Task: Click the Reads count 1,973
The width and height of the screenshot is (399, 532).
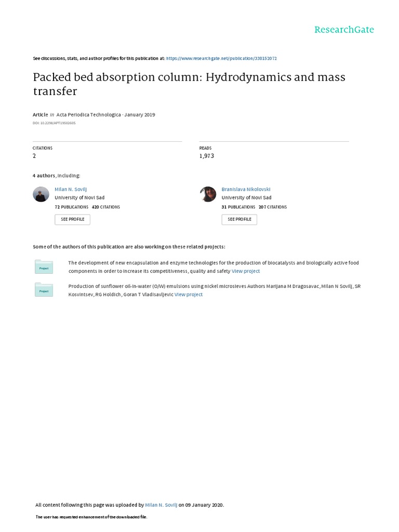Action: tap(207, 156)
